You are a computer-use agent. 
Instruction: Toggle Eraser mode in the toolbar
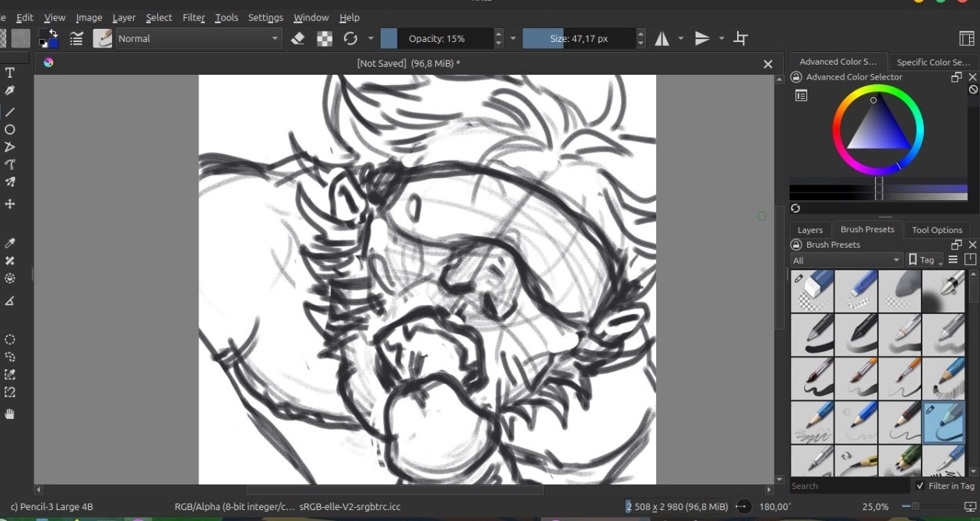click(297, 38)
